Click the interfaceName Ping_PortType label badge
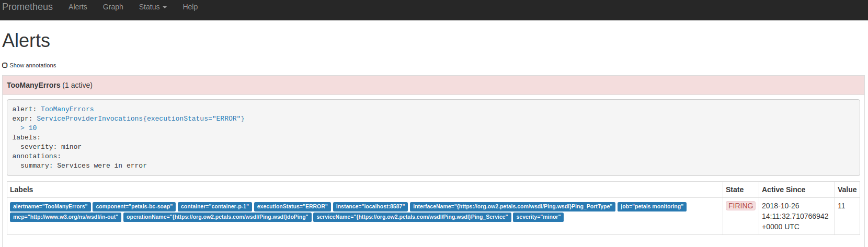The width and height of the screenshot is (868, 247). coord(512,207)
